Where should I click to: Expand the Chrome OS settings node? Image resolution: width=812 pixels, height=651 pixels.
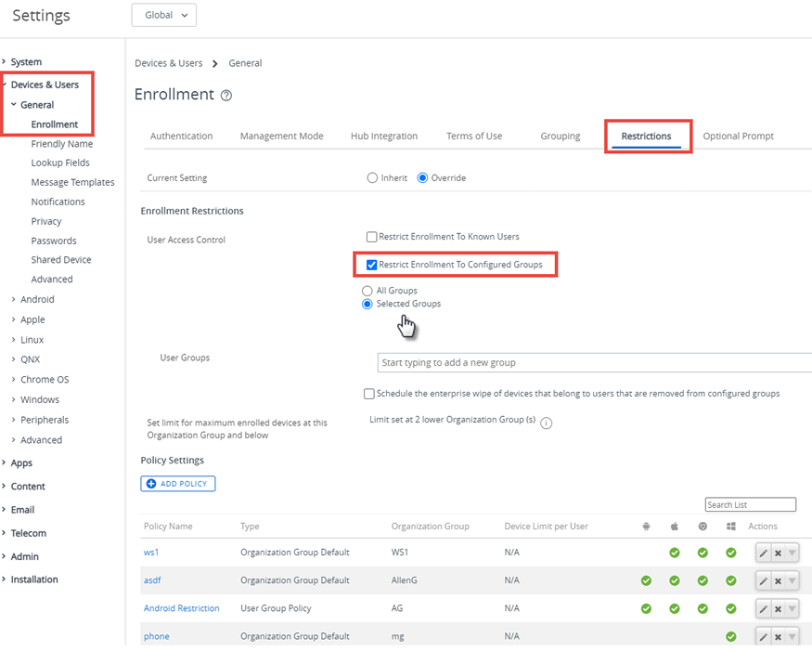14,380
